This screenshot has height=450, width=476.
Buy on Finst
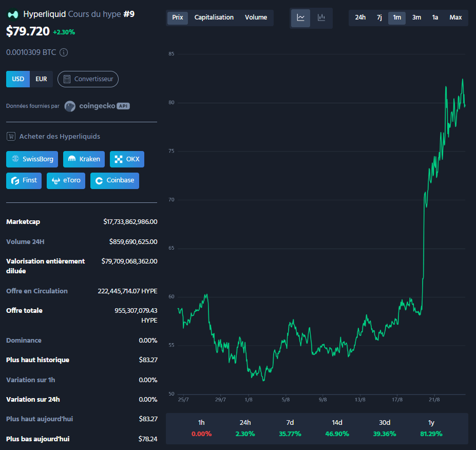click(x=24, y=181)
